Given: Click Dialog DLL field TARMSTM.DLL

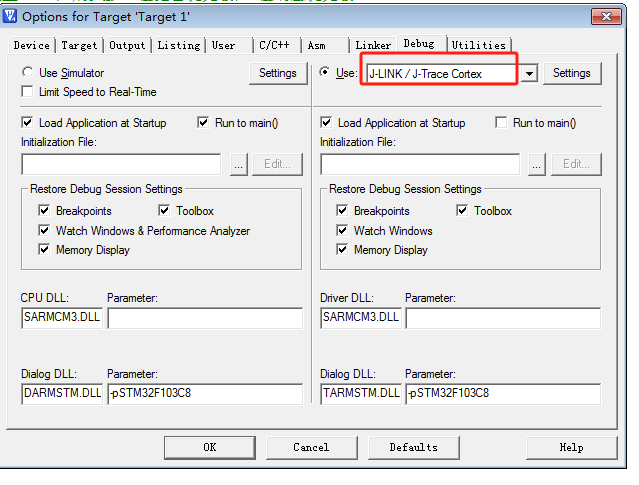Looking at the screenshot, I should pos(361,394).
